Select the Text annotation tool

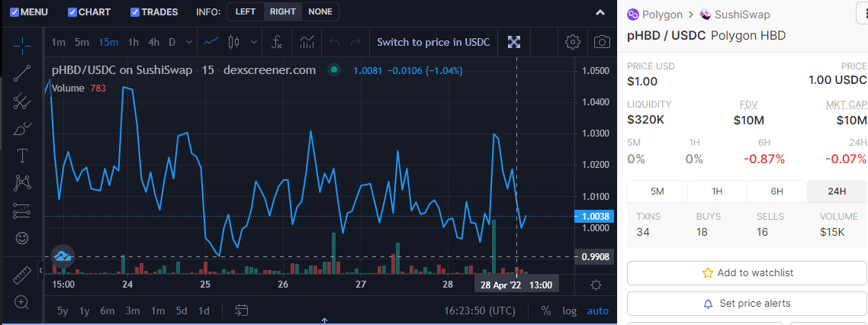(22, 156)
